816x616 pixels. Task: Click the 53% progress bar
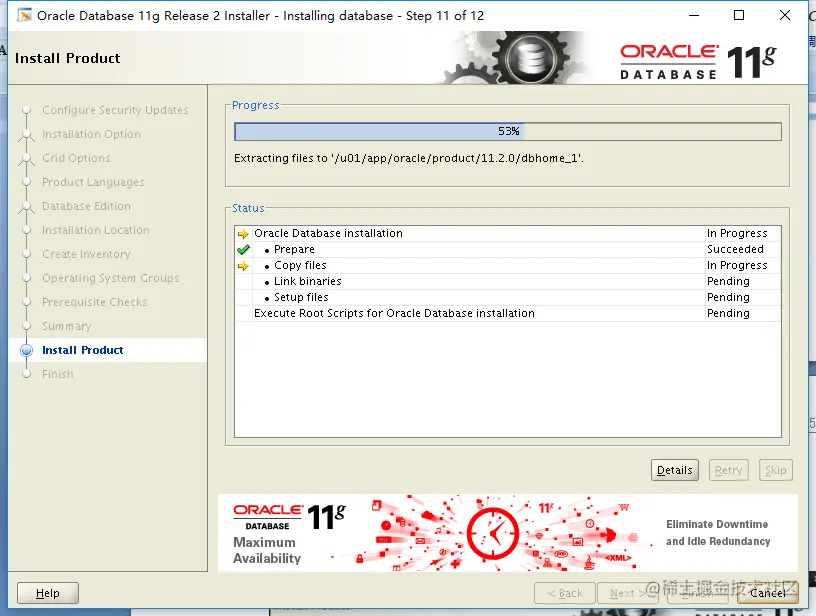[508, 131]
